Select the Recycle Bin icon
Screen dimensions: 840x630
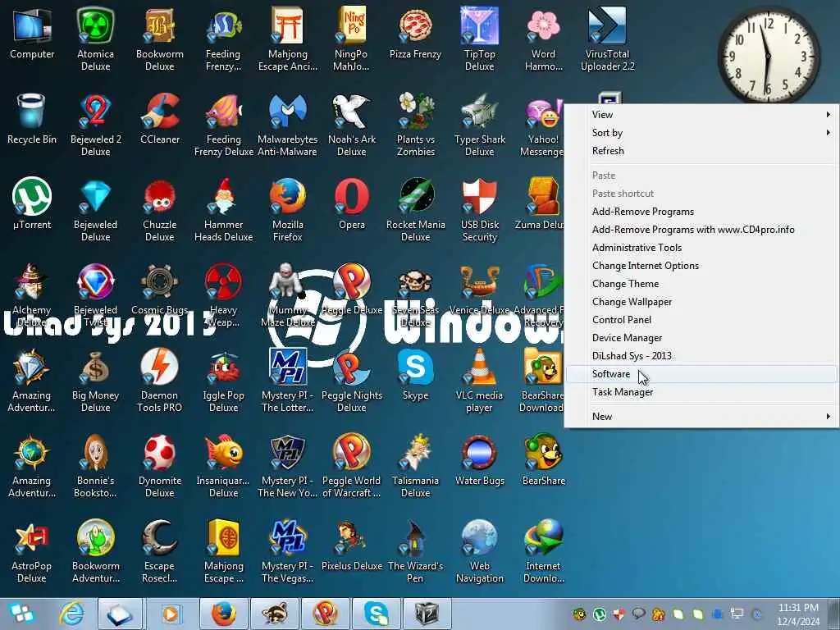tap(32, 119)
